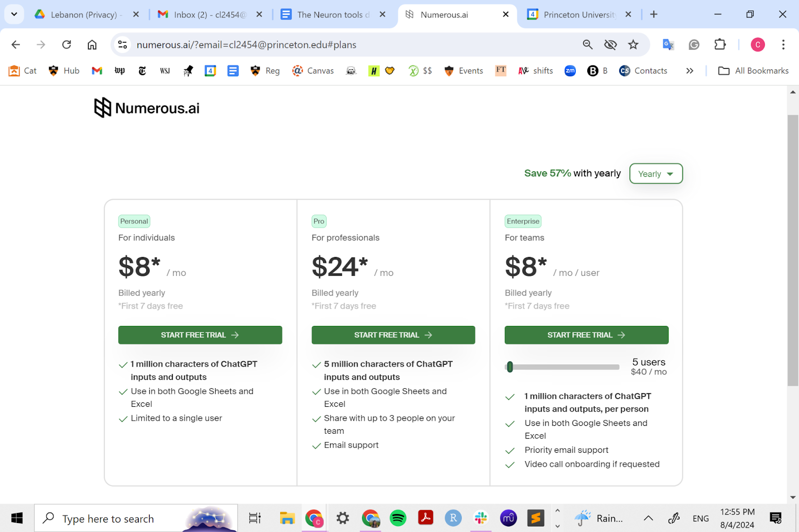Expand the tab search dropdown

(14, 14)
